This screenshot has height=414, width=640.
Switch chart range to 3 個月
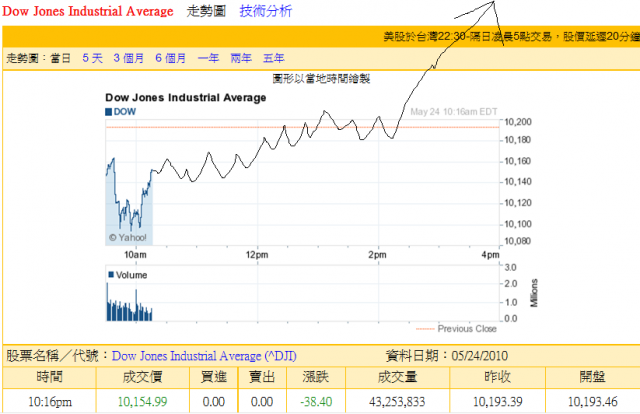coord(129,58)
